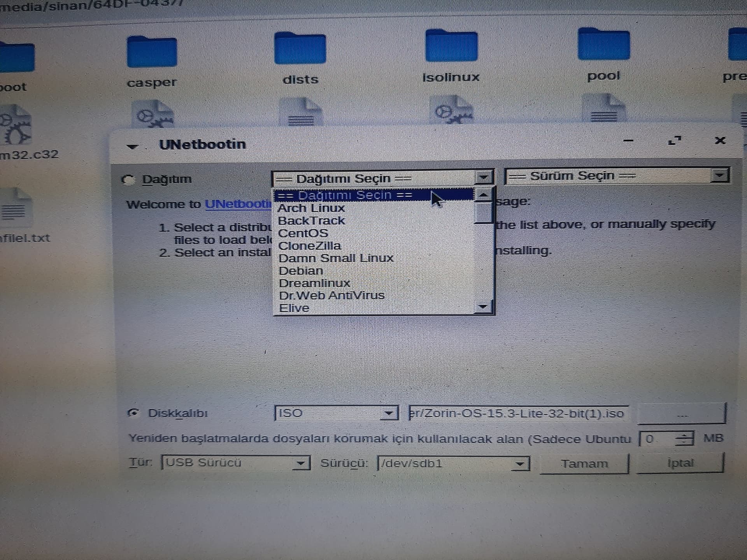
Task: Choose Debian from distribution list
Action: click(x=301, y=271)
